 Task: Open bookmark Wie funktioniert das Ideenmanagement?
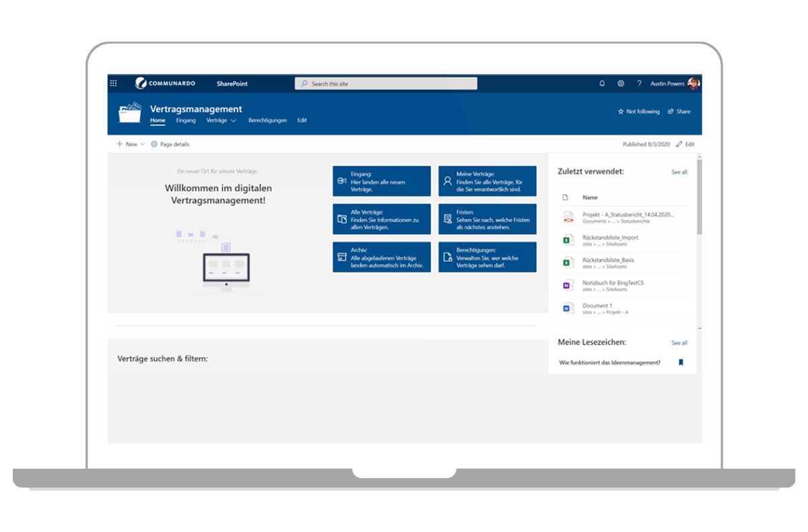tap(610, 362)
